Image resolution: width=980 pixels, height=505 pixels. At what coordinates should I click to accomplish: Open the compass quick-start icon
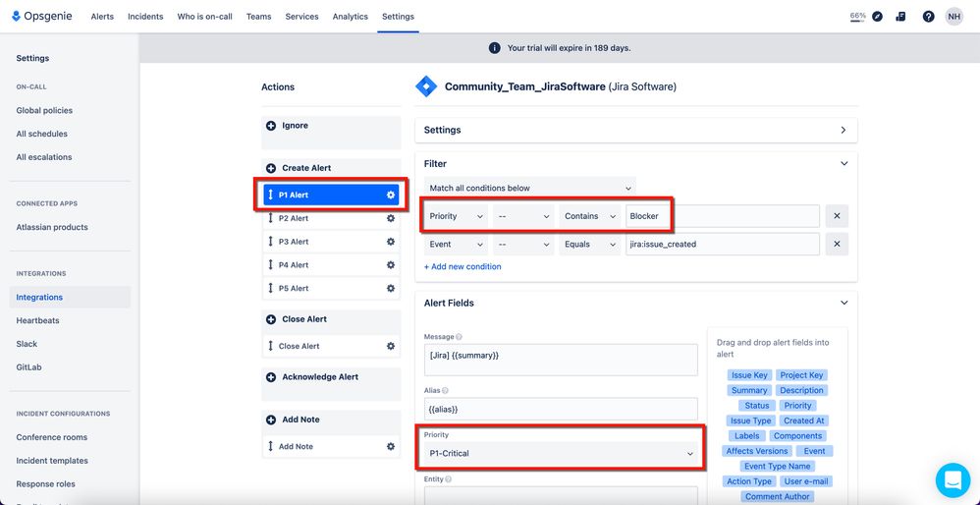(878, 17)
